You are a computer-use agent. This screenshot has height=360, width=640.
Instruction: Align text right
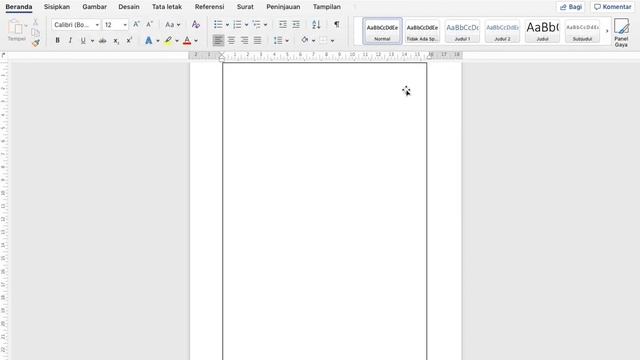tap(244, 40)
